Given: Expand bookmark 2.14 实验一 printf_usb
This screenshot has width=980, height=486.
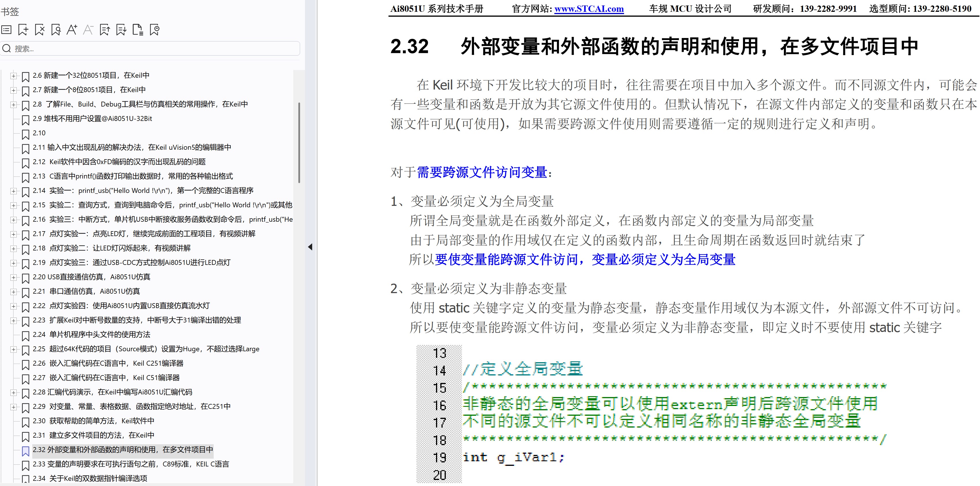Looking at the screenshot, I should tap(14, 191).
